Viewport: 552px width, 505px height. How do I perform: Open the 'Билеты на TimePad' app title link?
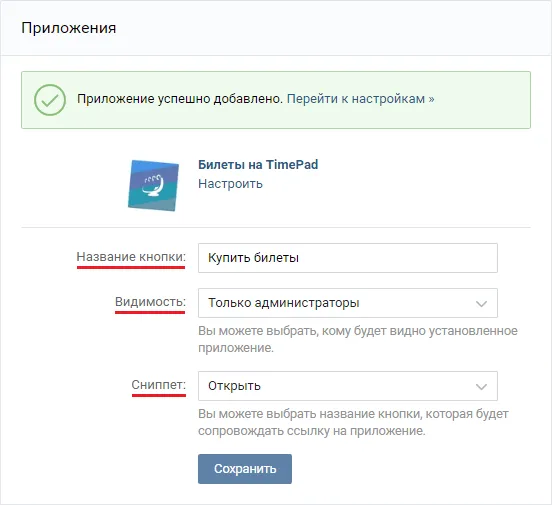pos(258,164)
